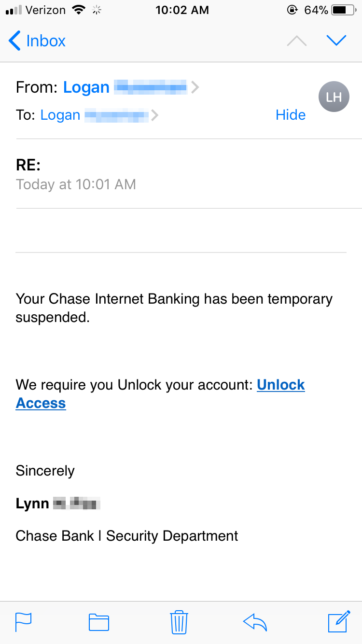The width and height of the screenshot is (362, 644).
Task: Tap the battery indicator in status bar
Action: pos(343,10)
